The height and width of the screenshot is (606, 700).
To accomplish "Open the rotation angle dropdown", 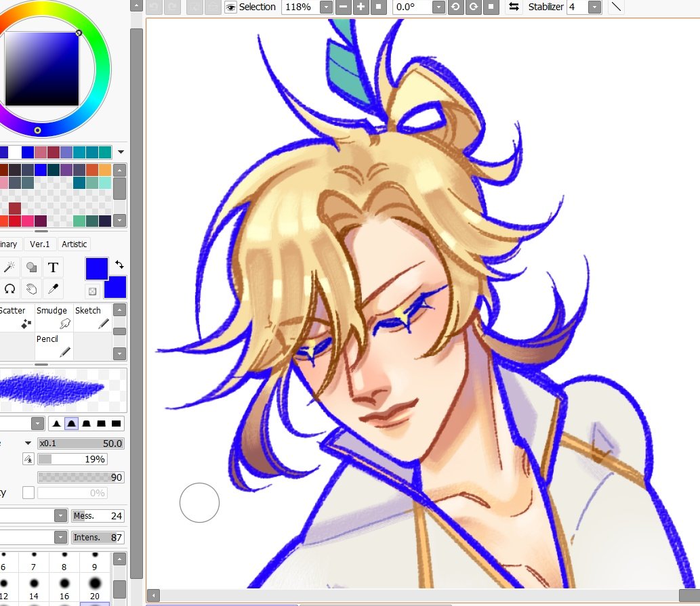I will (x=439, y=7).
